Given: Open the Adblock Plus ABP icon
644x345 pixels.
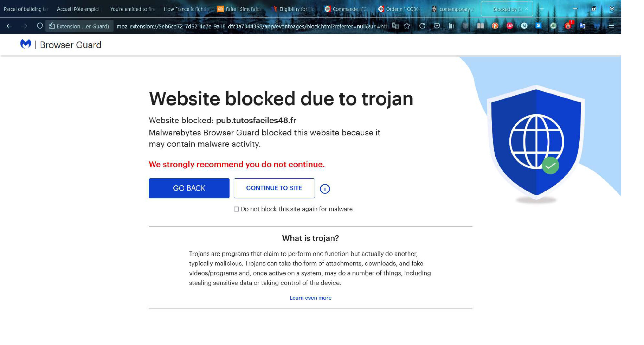Looking at the screenshot, I should tap(509, 26).
